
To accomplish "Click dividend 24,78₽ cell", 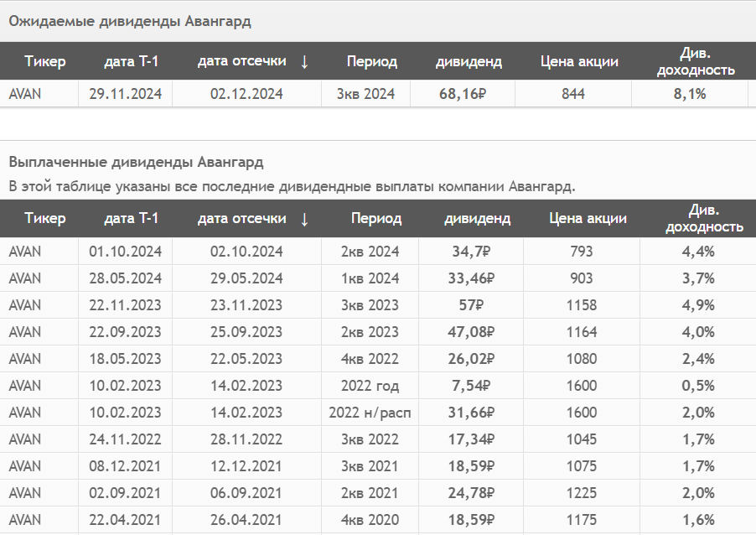I will [471, 493].
